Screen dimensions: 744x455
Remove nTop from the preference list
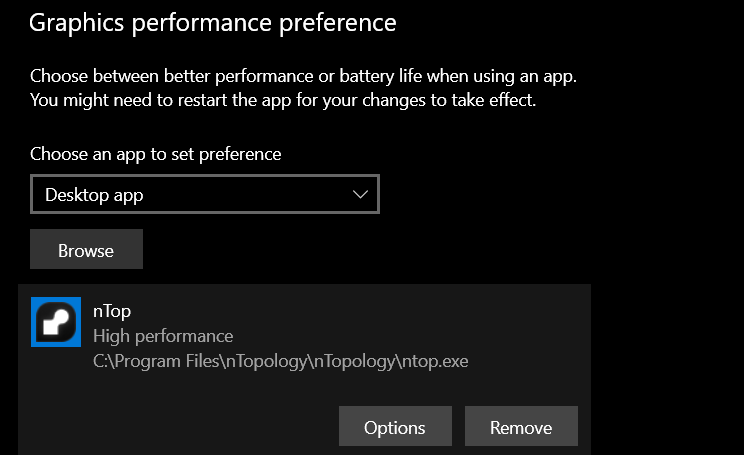point(521,427)
